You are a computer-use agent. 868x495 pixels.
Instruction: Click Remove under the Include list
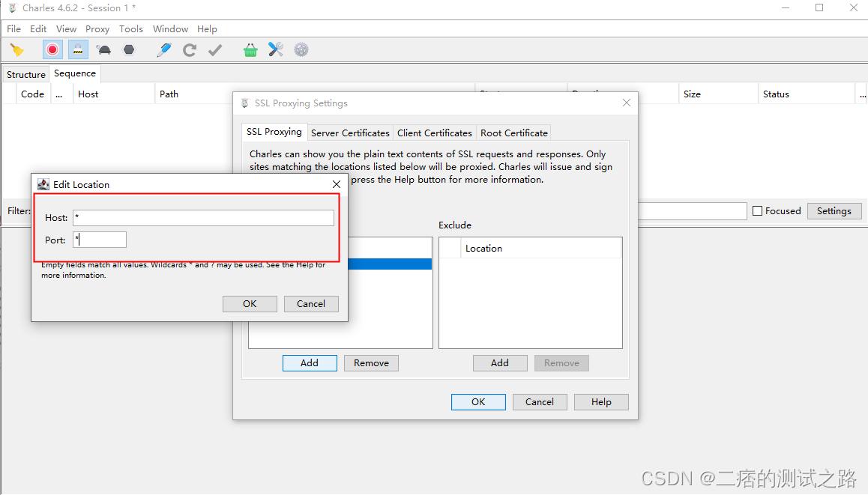(372, 362)
